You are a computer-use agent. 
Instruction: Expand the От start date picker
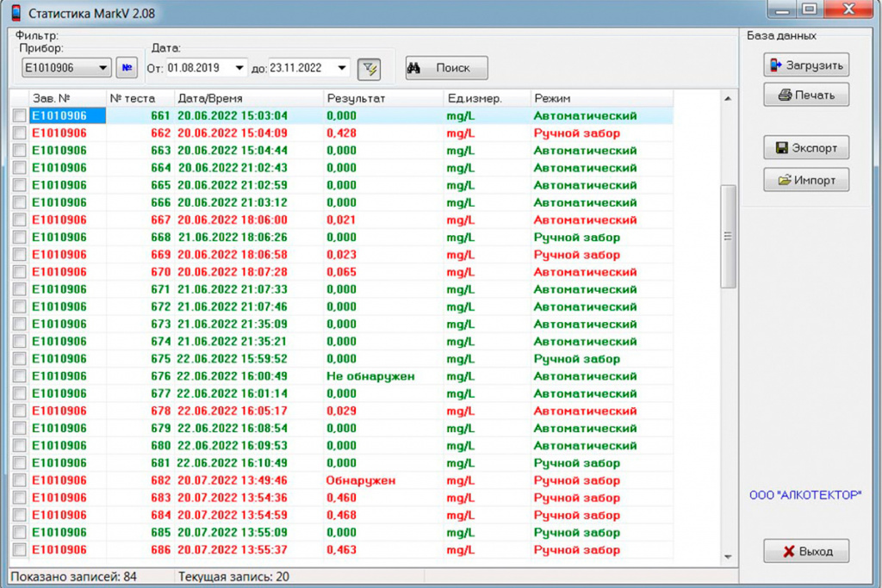(239, 68)
